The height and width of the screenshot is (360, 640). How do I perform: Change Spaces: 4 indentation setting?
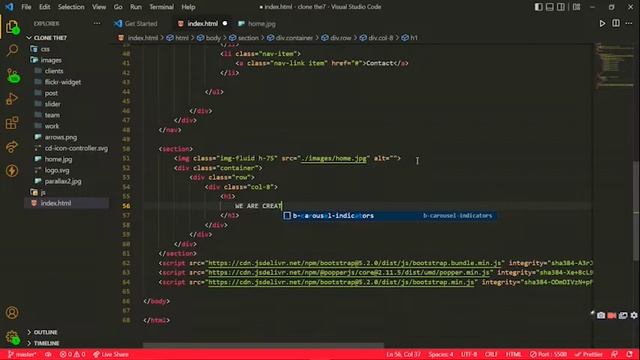(440, 354)
